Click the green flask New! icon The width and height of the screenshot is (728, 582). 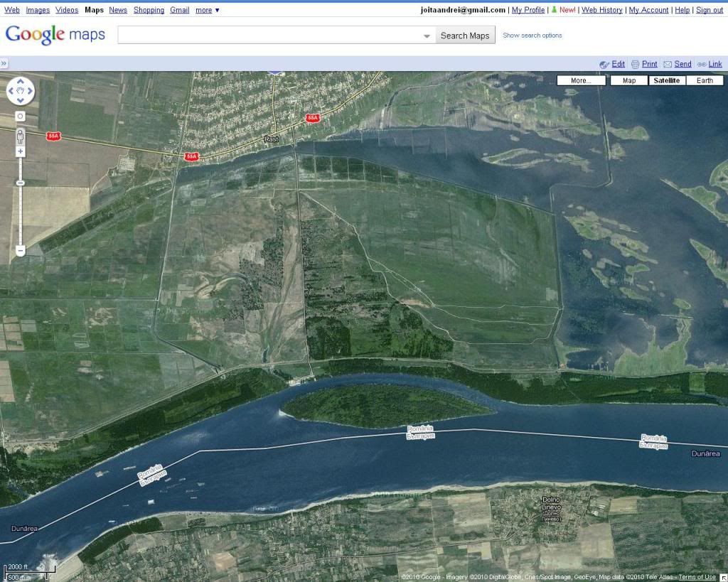click(x=554, y=9)
